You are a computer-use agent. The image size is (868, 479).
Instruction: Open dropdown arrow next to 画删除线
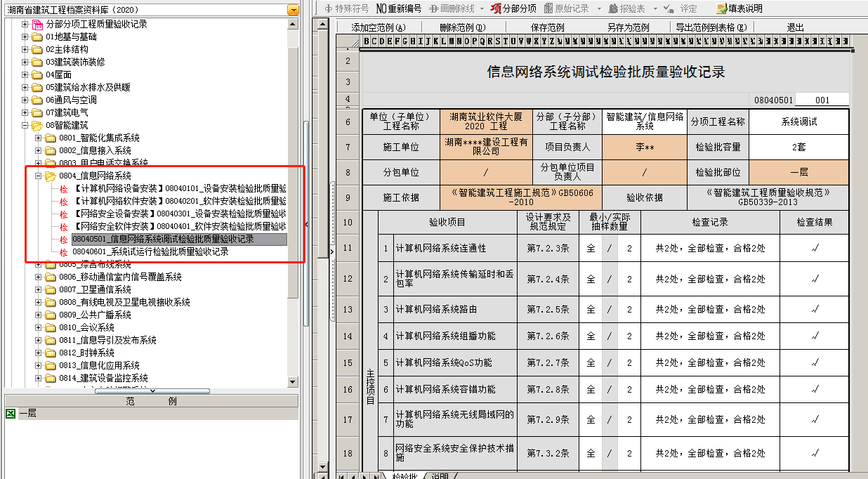pos(482,8)
